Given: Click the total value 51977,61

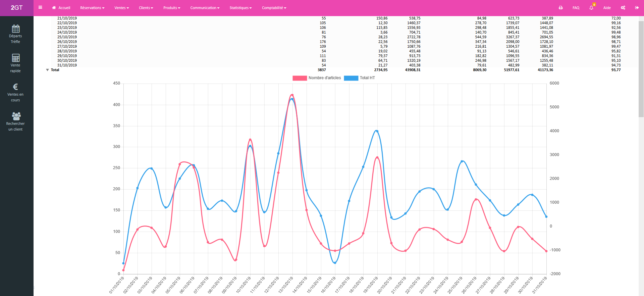Looking at the screenshot, I should click(x=512, y=70).
